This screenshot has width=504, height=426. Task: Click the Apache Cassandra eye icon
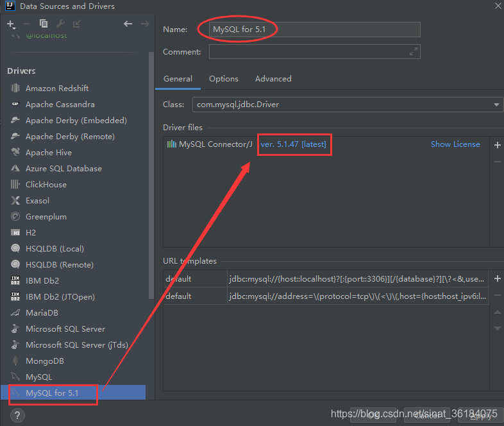(15, 104)
